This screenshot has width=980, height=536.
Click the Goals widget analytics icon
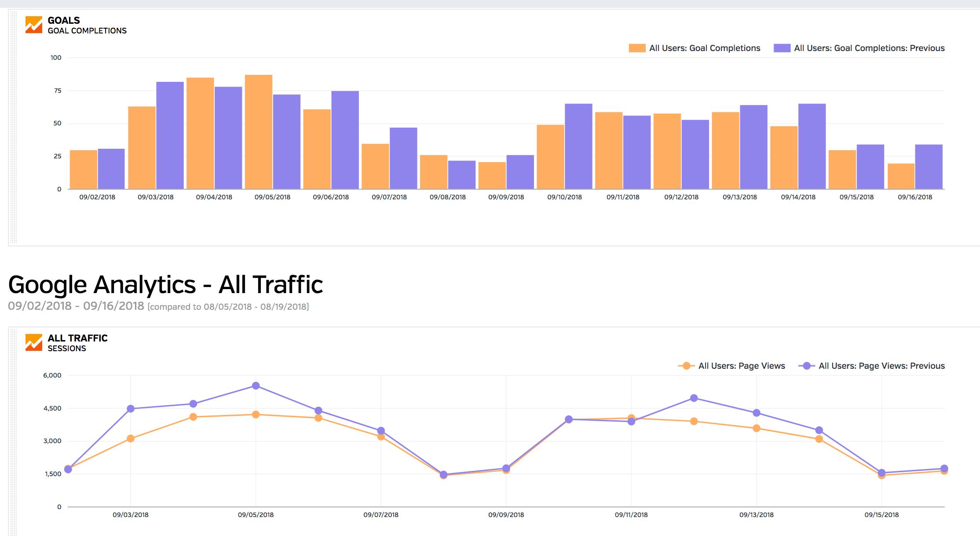point(34,25)
